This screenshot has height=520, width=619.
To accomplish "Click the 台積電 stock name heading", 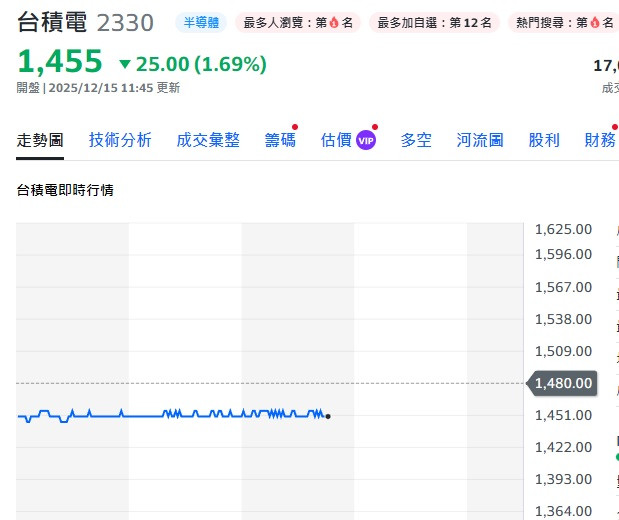I will [52, 22].
